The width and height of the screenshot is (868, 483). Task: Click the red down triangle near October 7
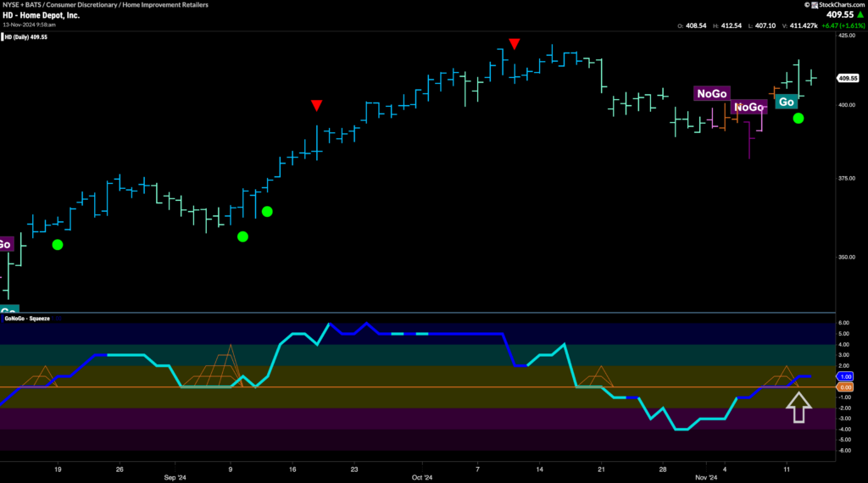(513, 43)
